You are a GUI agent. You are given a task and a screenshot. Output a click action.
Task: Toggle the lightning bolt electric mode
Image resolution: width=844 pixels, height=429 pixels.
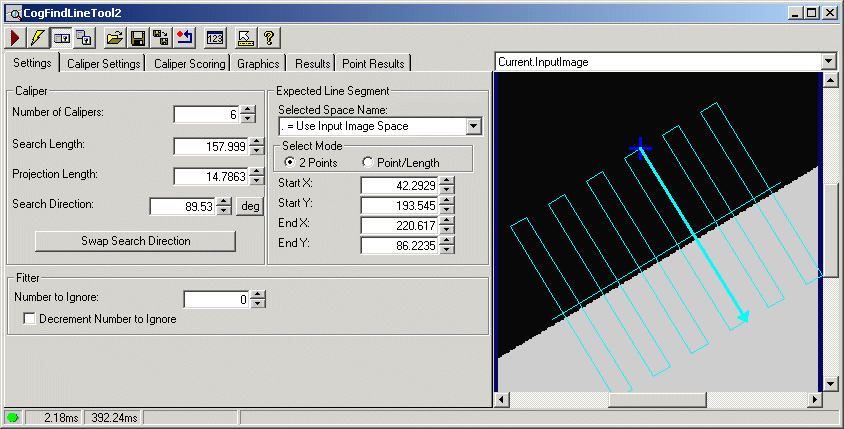point(38,38)
